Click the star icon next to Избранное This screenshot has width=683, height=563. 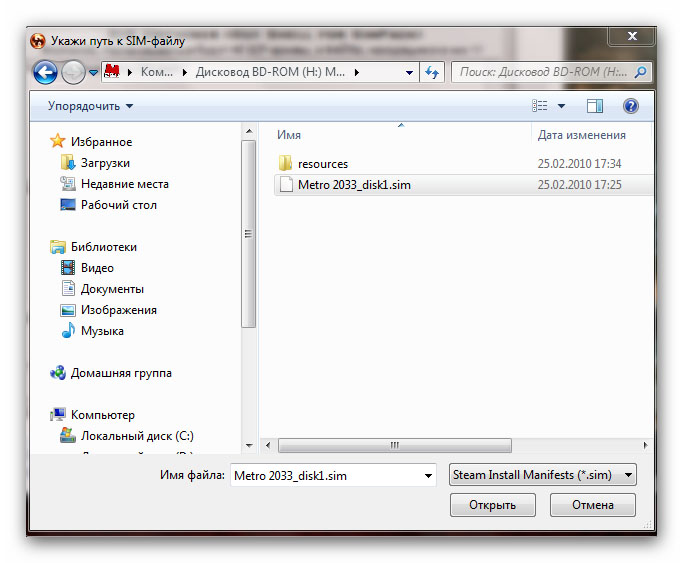pyautogui.click(x=57, y=141)
